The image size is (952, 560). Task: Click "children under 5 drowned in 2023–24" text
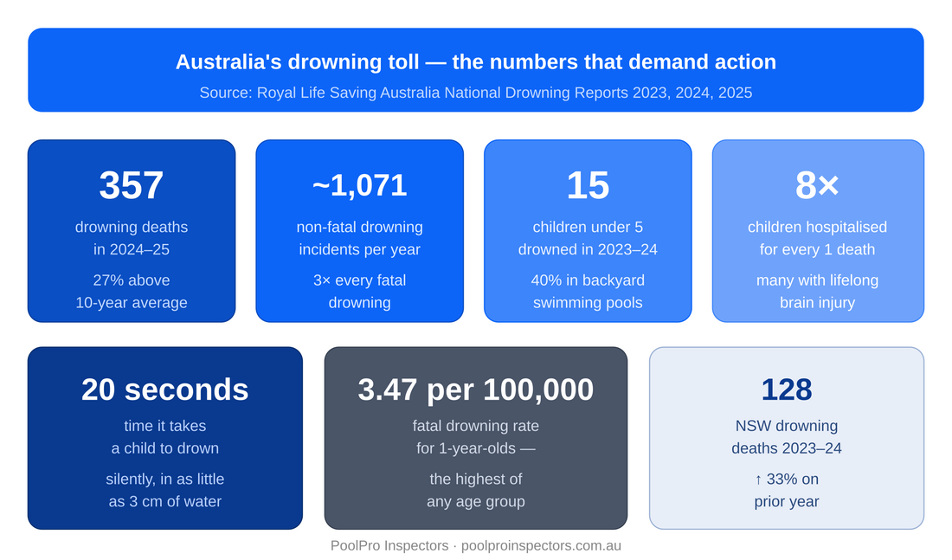click(588, 238)
